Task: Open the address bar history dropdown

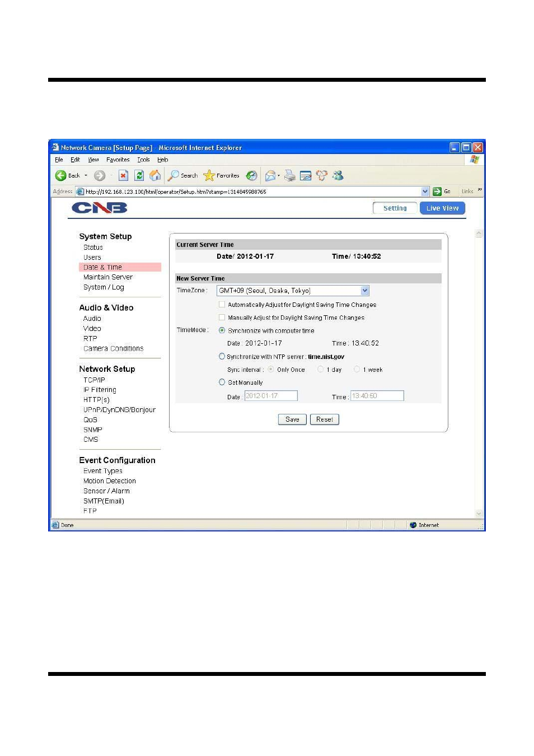Action: [x=425, y=192]
